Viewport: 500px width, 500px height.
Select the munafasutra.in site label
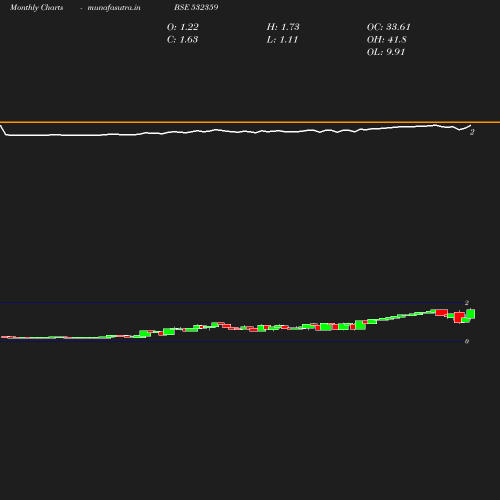pos(114,7)
